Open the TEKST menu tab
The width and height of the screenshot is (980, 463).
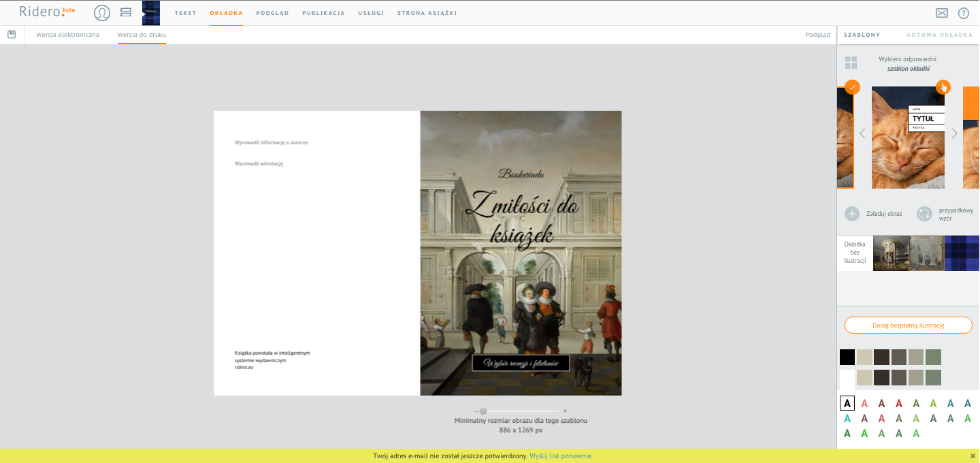click(186, 13)
